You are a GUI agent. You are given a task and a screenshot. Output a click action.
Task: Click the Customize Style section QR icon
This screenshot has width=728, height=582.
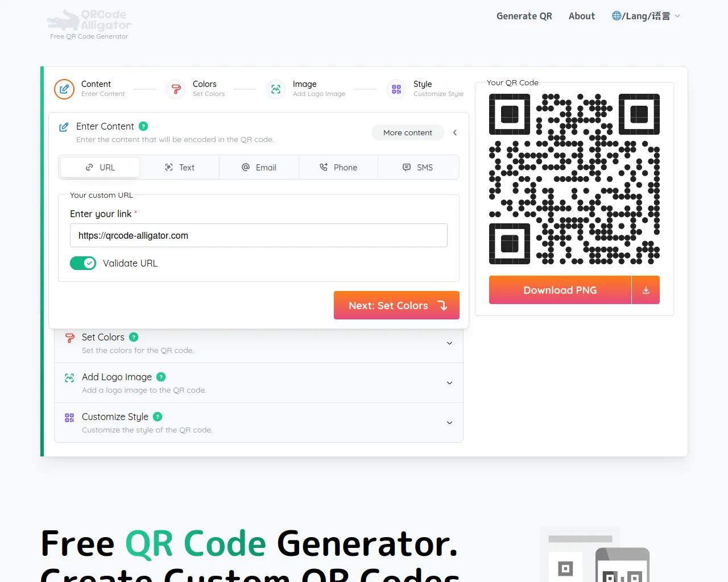[x=69, y=418]
